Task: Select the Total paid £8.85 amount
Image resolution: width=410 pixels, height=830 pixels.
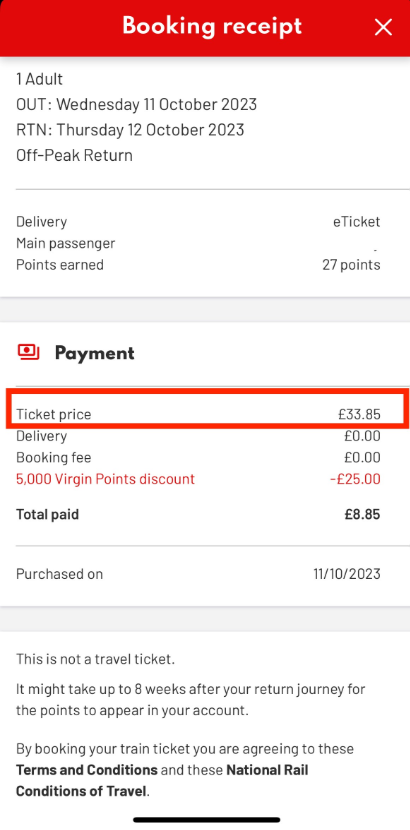Action: [x=362, y=514]
